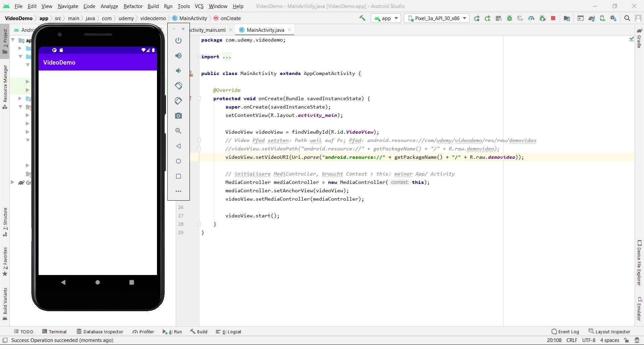Toggle the Structure tool window
Screen dimensions: 644x345
click(5, 222)
